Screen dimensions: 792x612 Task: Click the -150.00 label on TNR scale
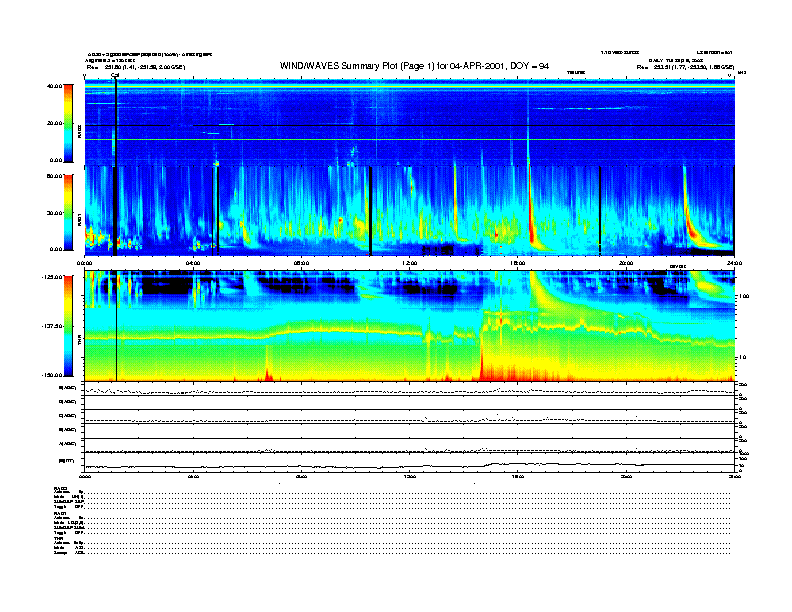pyautogui.click(x=53, y=375)
